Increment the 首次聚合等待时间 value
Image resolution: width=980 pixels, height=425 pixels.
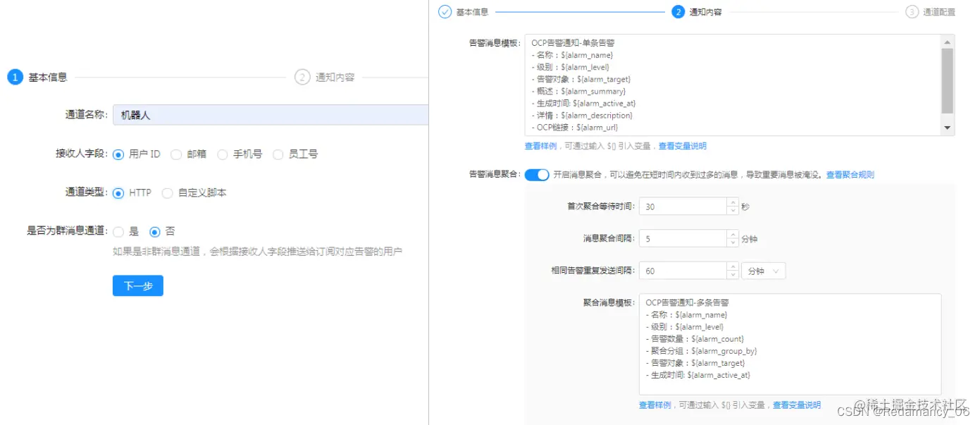point(733,202)
